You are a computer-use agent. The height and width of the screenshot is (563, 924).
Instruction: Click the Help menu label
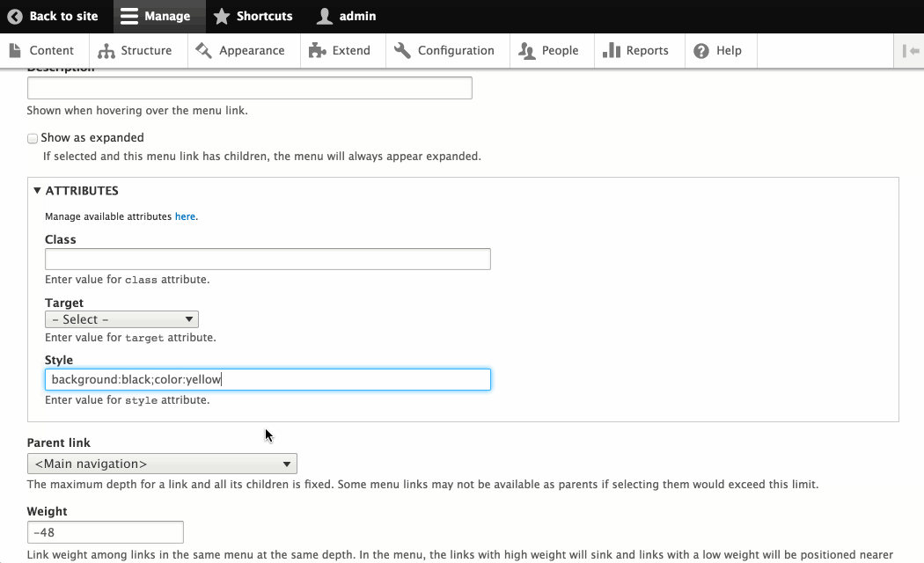pyautogui.click(x=729, y=51)
